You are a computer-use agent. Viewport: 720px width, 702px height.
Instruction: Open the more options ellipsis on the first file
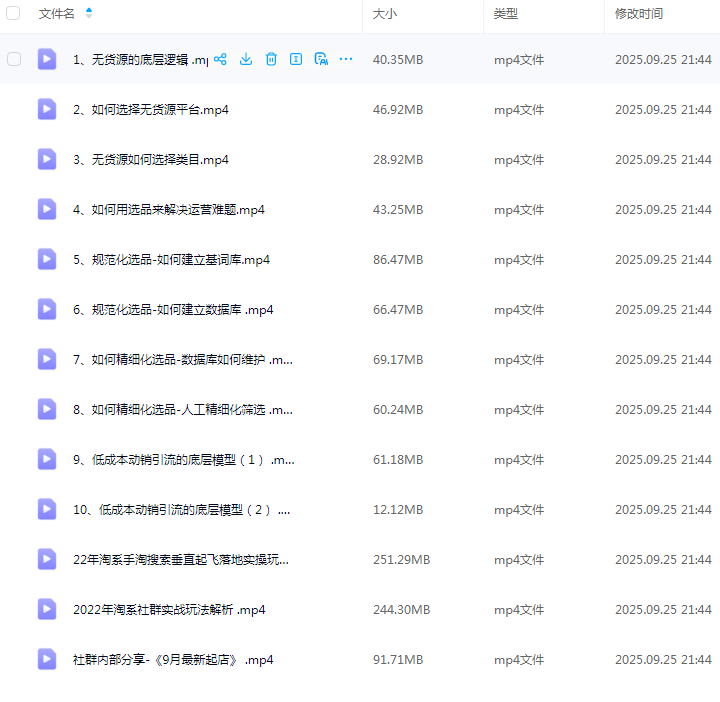pyautogui.click(x=346, y=59)
